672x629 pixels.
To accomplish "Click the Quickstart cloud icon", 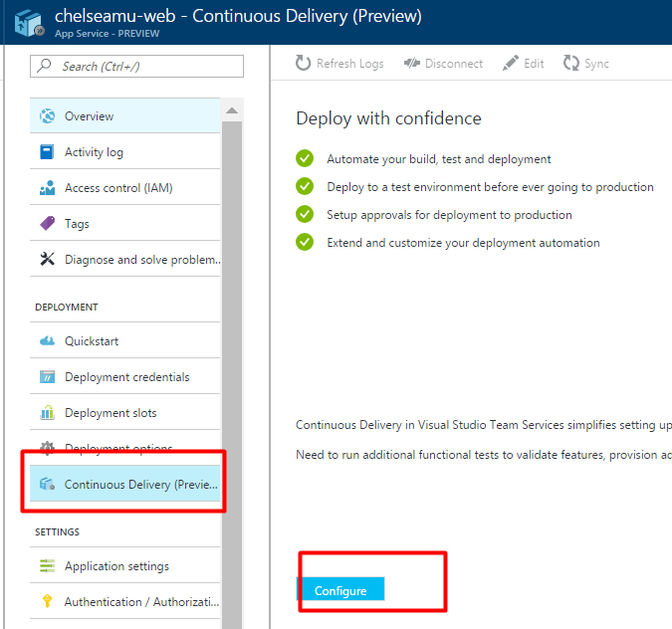I will click(x=47, y=341).
